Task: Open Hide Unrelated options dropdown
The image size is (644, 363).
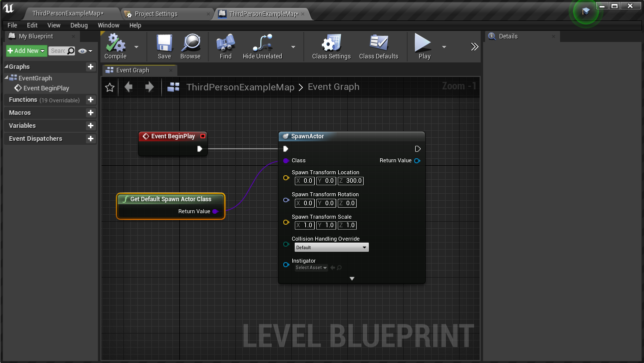Action: pyautogui.click(x=293, y=47)
